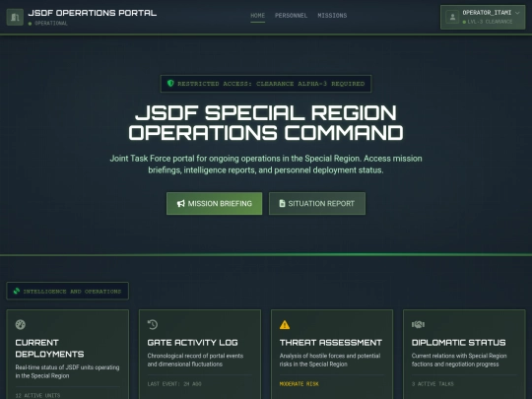532x399 pixels.
Task: Open the Diplomatic Status card title
Action: tap(459, 343)
